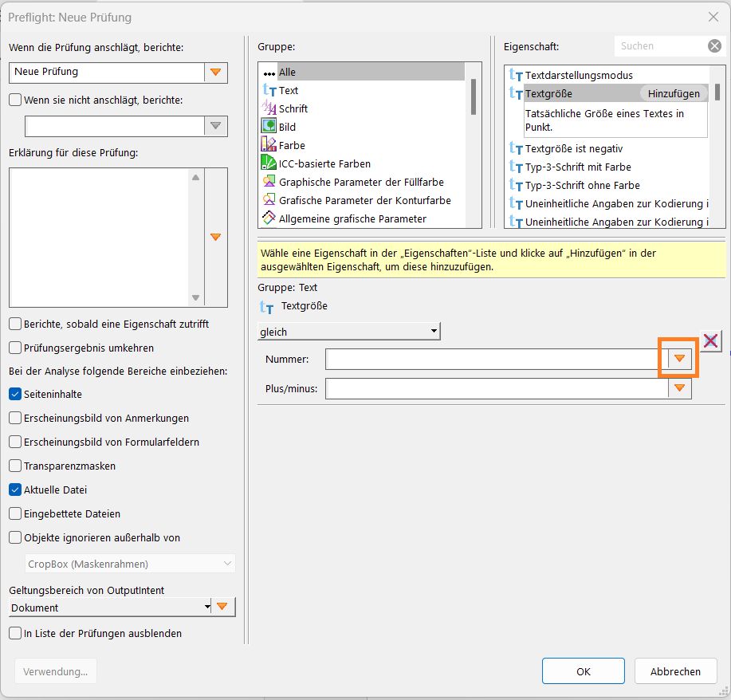The width and height of the screenshot is (731, 700).
Task: Click into the Plus/minus input field
Action: click(497, 388)
